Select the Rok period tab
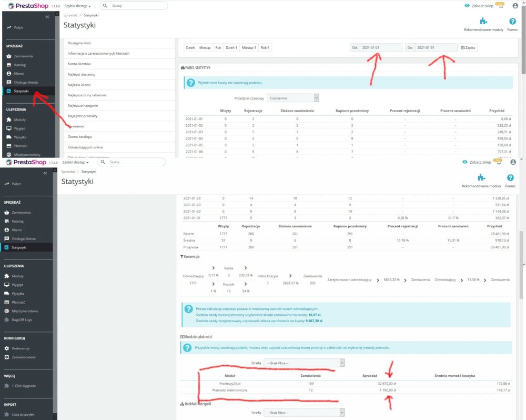Screen dimensions: 526x420 pos(218,48)
